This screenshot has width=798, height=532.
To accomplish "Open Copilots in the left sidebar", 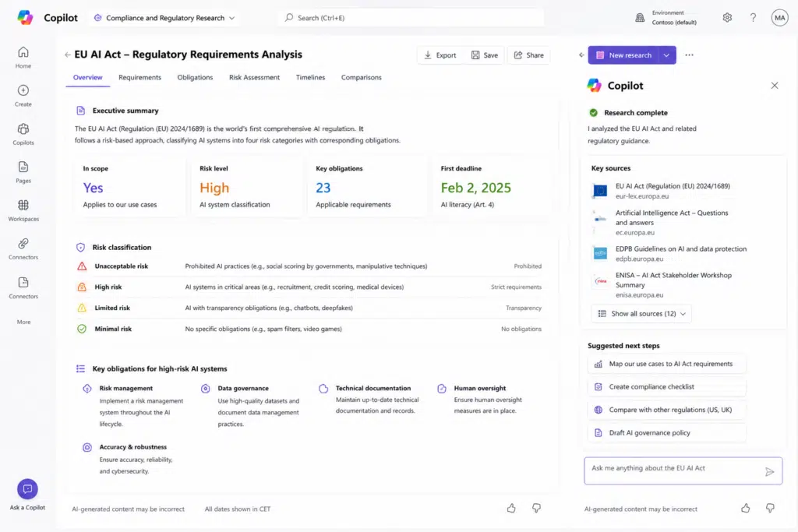I will pyautogui.click(x=23, y=134).
